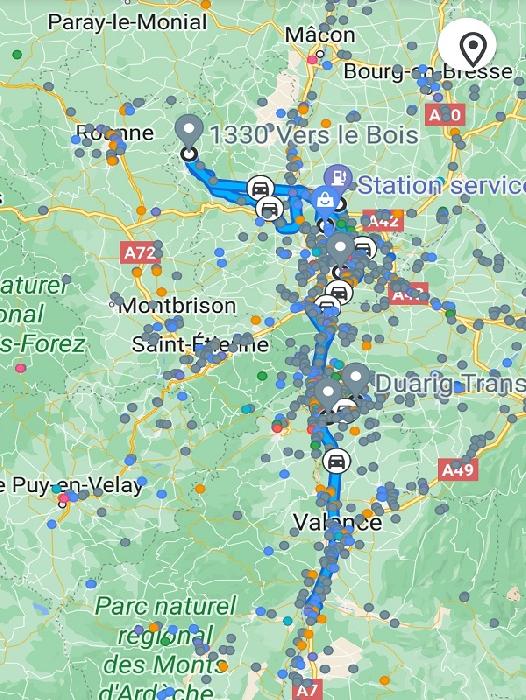Screen dimensions: 526x700
Task: Select the Montbrison town label
Action: [177, 306]
